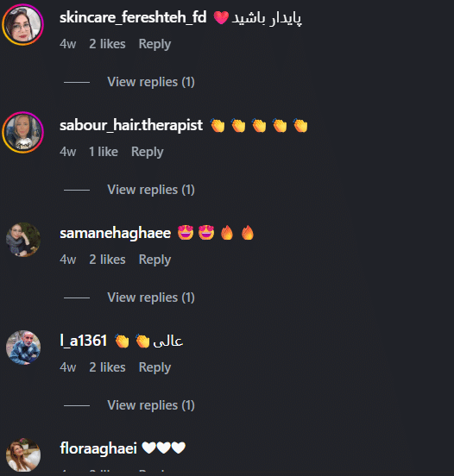This screenshot has width=454, height=476.
Task: View the 1 like on sabour_hair.therapist's comment
Action: pos(104,152)
